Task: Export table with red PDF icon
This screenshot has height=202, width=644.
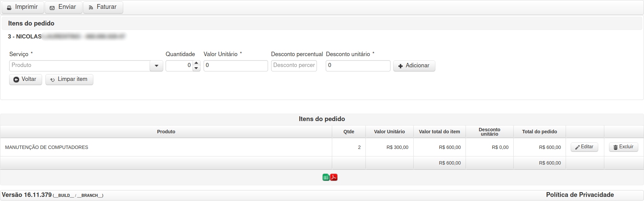Action: point(334,177)
